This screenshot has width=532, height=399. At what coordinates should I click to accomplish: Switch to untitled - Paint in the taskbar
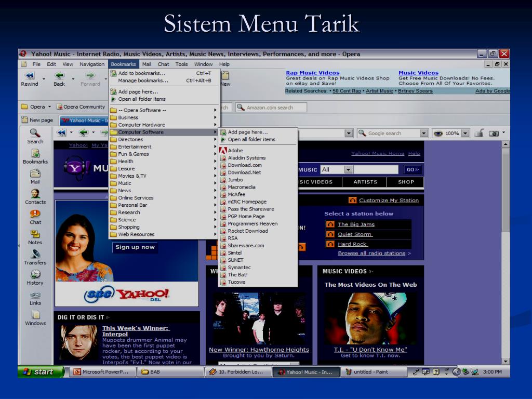pos(374,372)
